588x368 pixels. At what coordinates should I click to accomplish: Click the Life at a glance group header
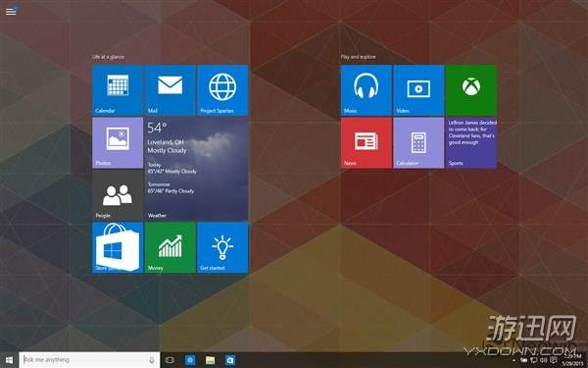pos(108,57)
